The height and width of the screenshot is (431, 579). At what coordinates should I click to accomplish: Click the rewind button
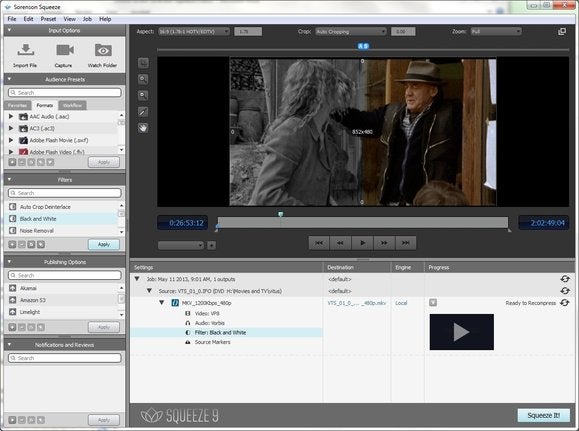340,243
